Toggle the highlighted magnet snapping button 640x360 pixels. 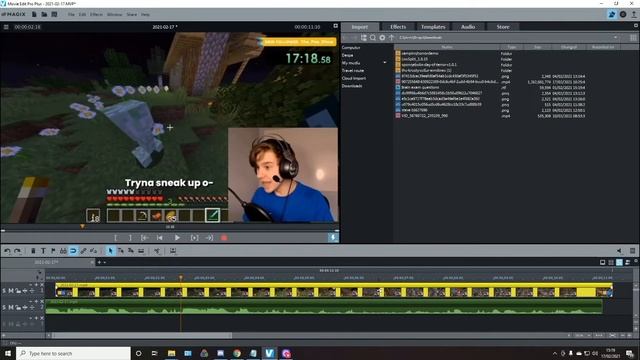point(73,251)
